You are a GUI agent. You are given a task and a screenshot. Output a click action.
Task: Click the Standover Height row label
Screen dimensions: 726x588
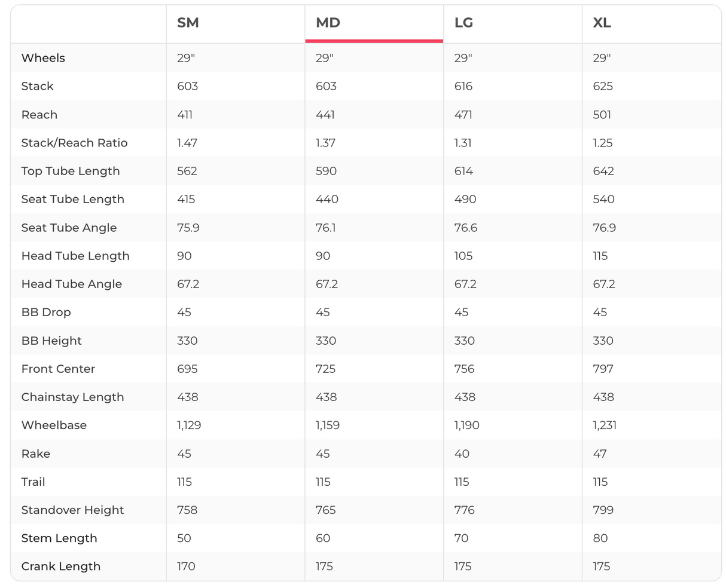pos(72,510)
